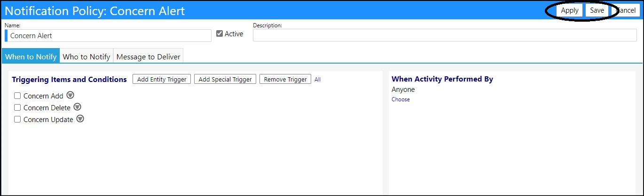The image size is (644, 196).
Task: Click the Apply button
Action: pos(570,10)
